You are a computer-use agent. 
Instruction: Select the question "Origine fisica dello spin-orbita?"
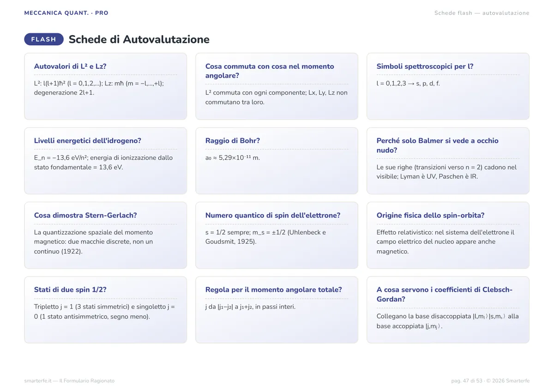coord(430,215)
